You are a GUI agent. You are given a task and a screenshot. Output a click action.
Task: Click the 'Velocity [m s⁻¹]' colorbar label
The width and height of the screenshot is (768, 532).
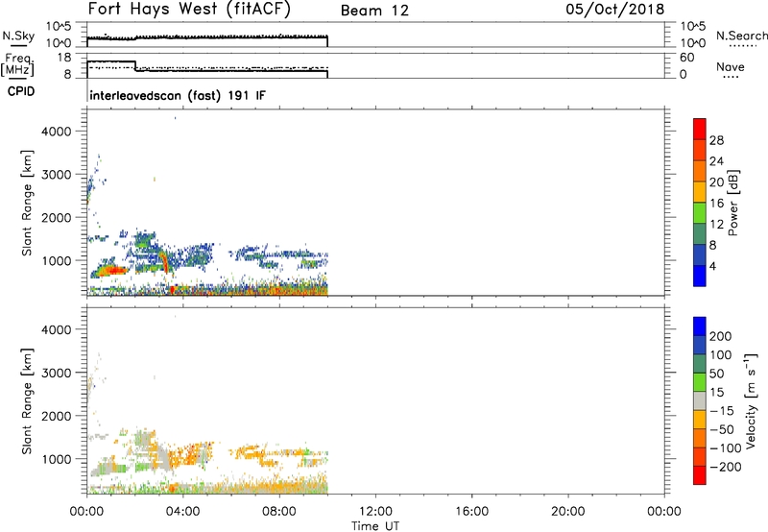point(751,400)
